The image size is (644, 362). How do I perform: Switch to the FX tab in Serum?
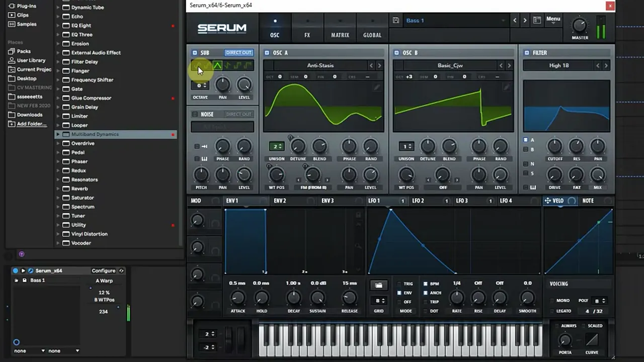[307, 28]
